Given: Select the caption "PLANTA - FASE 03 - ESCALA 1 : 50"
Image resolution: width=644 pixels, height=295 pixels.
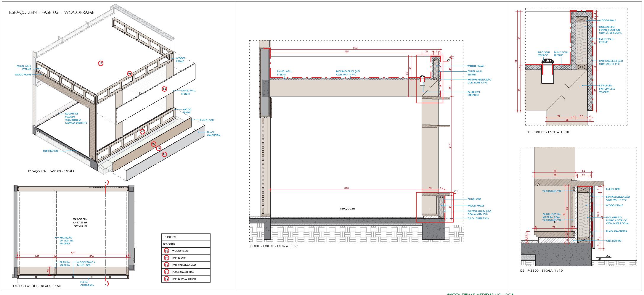Looking at the screenshot, I should pyautogui.click(x=36, y=286).
